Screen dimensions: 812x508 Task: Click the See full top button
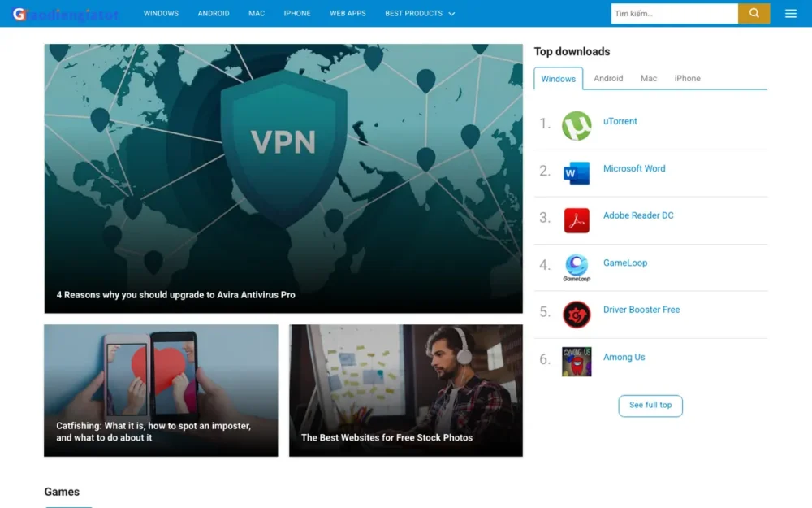click(650, 406)
